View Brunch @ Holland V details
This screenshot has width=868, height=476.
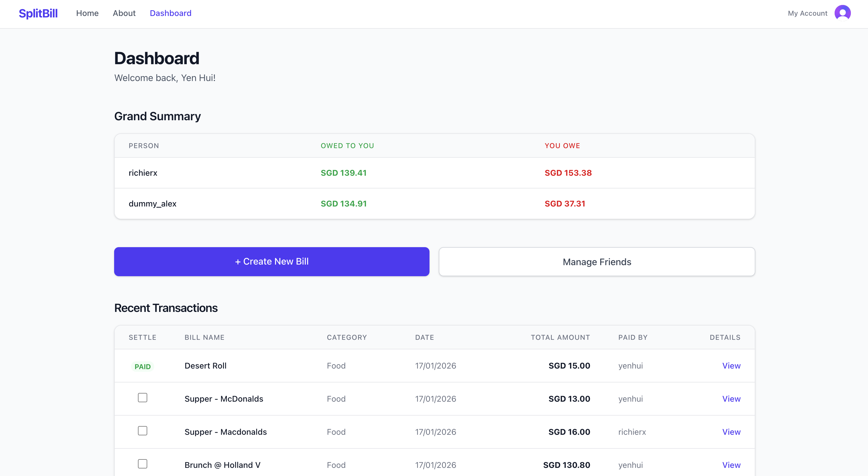(731, 465)
